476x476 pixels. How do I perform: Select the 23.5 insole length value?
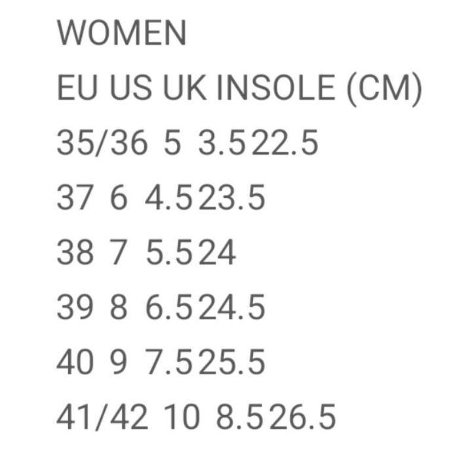(x=232, y=198)
